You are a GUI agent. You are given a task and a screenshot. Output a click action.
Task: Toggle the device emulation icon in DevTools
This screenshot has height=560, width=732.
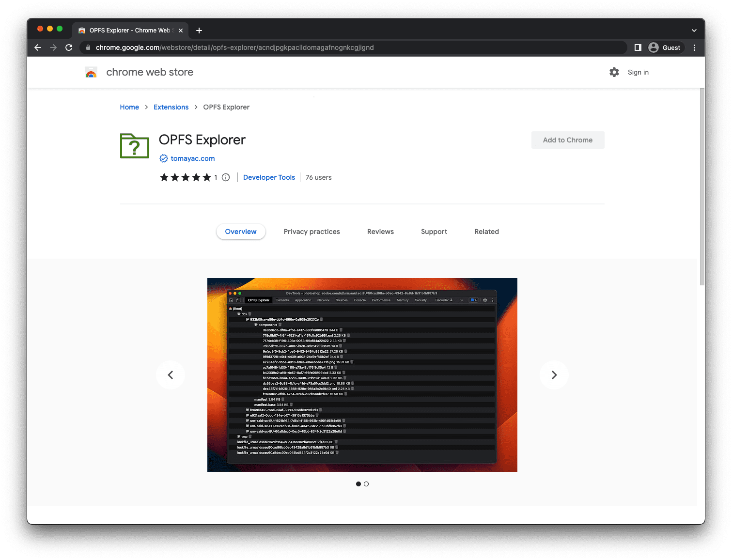pos(238,300)
